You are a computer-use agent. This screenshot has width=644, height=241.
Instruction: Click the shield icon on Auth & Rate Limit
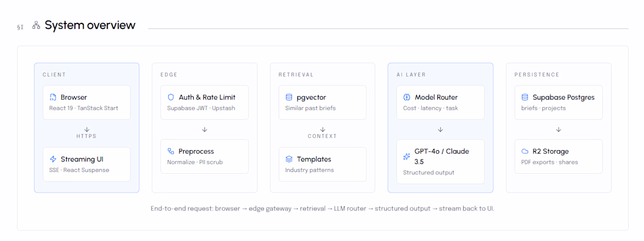coord(171,97)
